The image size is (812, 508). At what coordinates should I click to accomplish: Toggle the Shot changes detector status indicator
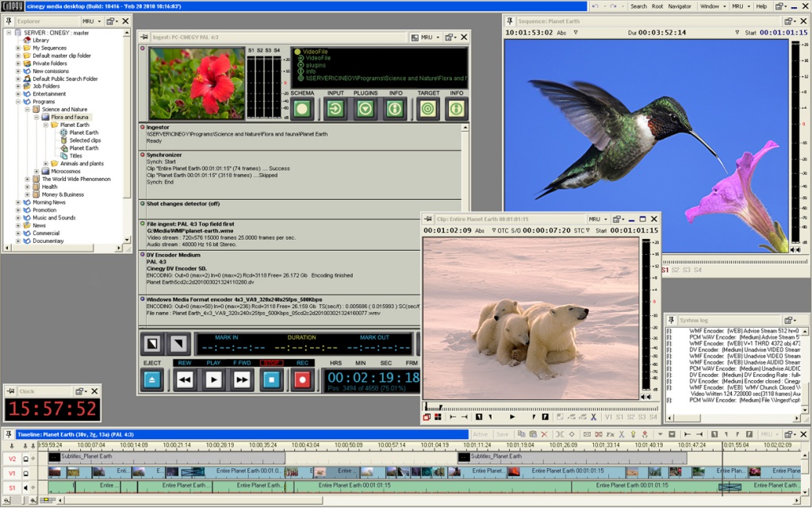(x=143, y=204)
